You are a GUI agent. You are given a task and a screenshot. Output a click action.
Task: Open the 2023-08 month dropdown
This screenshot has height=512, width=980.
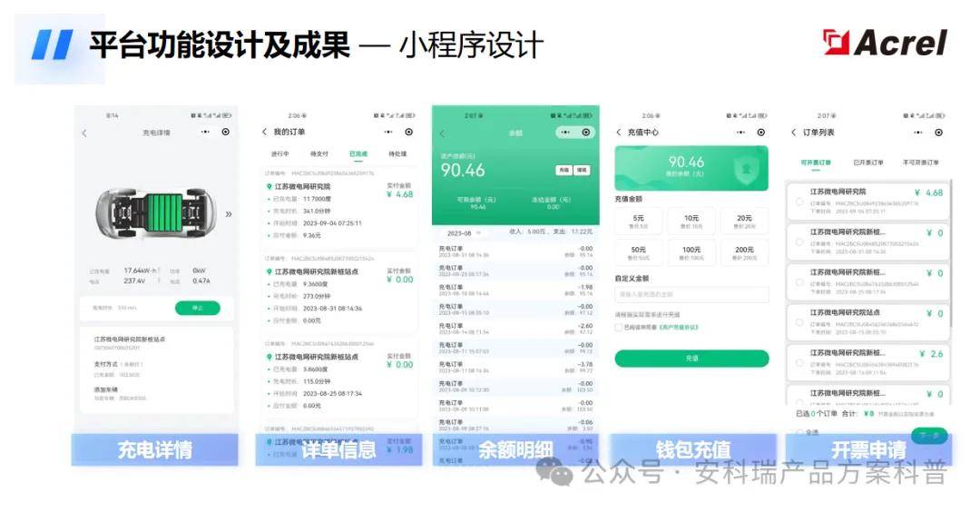463,233
